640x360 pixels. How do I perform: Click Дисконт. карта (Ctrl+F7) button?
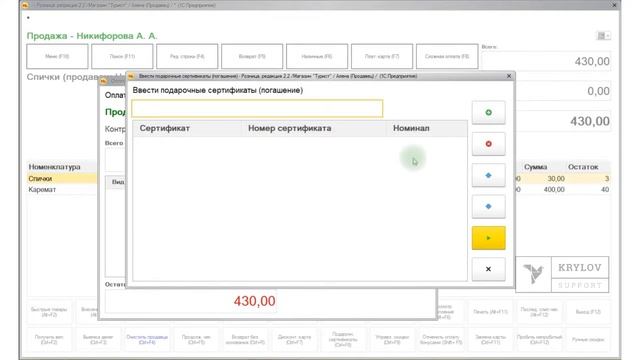[294, 340]
